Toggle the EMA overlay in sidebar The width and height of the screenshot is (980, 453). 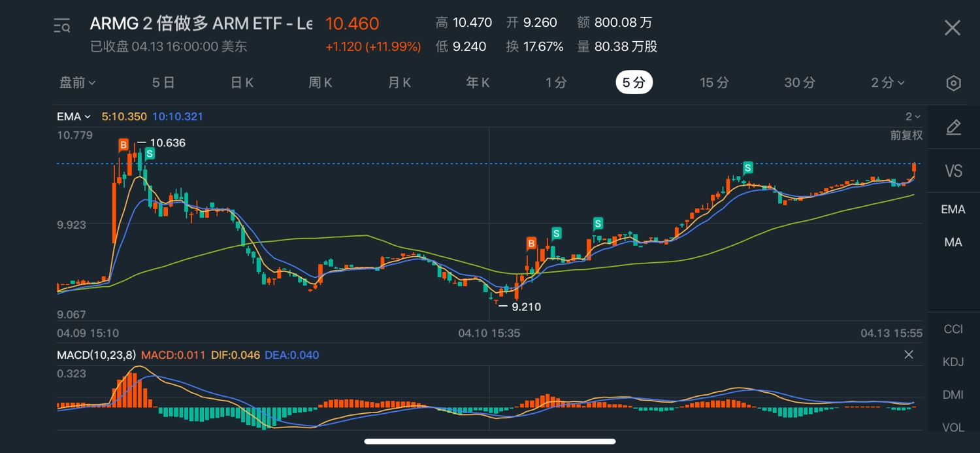(953, 209)
